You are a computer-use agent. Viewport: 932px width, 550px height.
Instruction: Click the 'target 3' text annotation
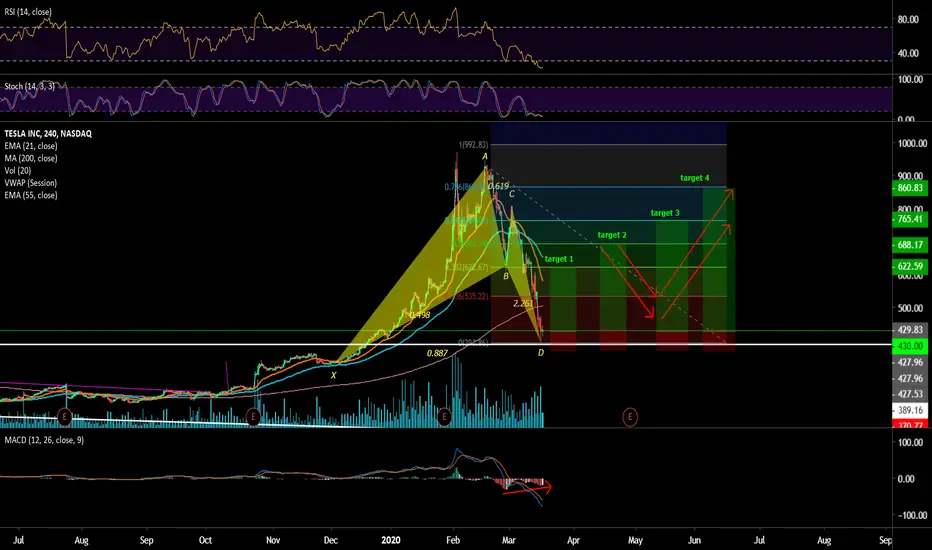(665, 213)
